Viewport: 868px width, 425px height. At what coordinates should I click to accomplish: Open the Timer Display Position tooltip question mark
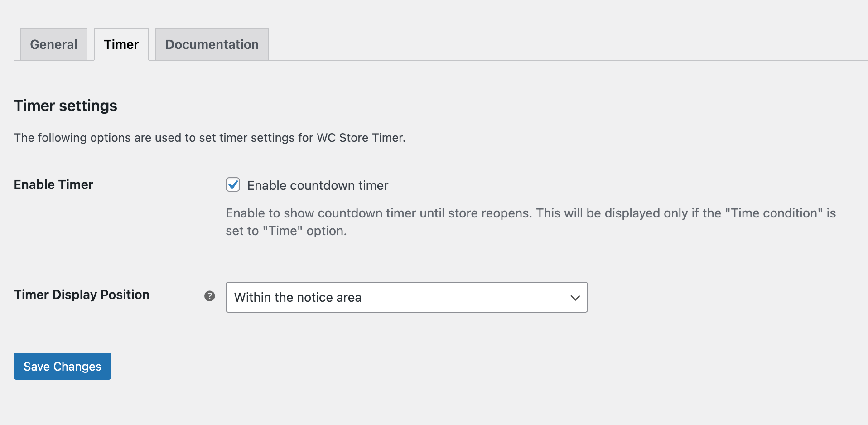coord(209,295)
